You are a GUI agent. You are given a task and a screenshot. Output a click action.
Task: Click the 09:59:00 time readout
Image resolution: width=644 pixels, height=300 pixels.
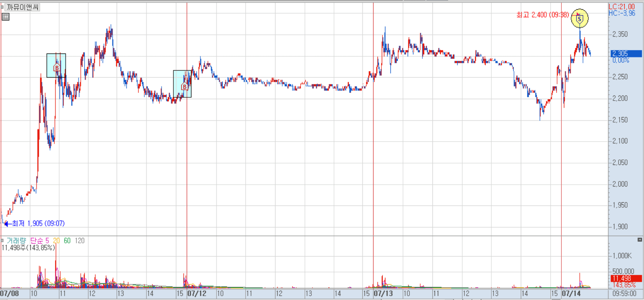[625, 294]
